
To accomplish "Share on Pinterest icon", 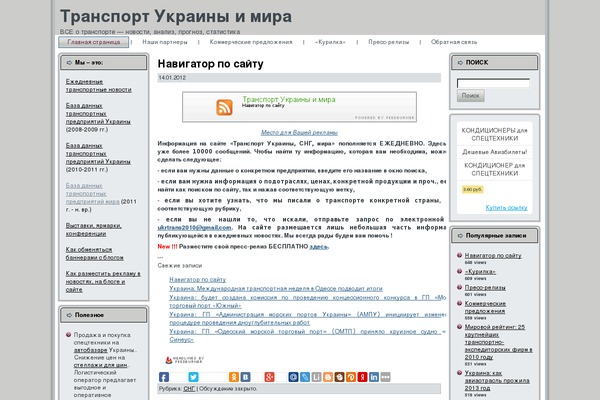I will (x=351, y=377).
